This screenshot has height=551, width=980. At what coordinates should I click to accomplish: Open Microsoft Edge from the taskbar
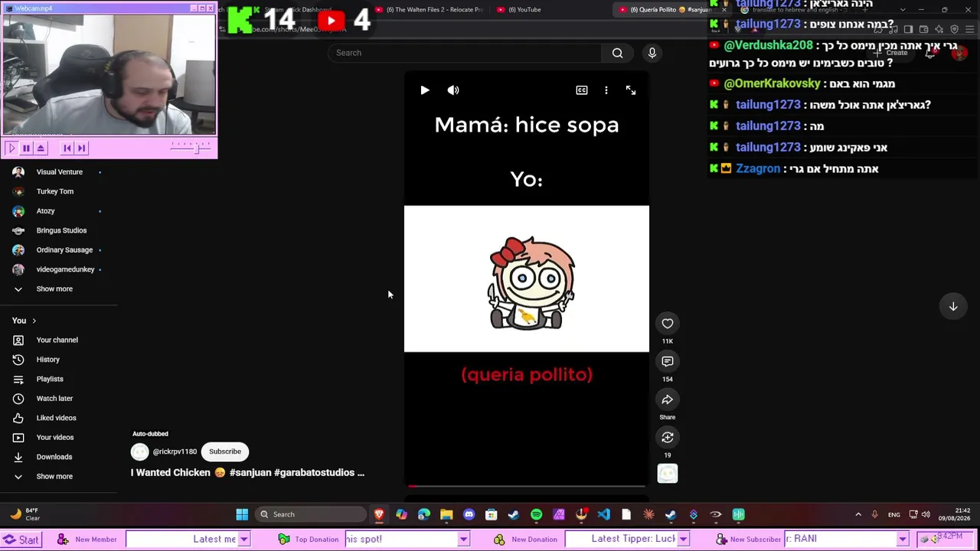click(424, 514)
